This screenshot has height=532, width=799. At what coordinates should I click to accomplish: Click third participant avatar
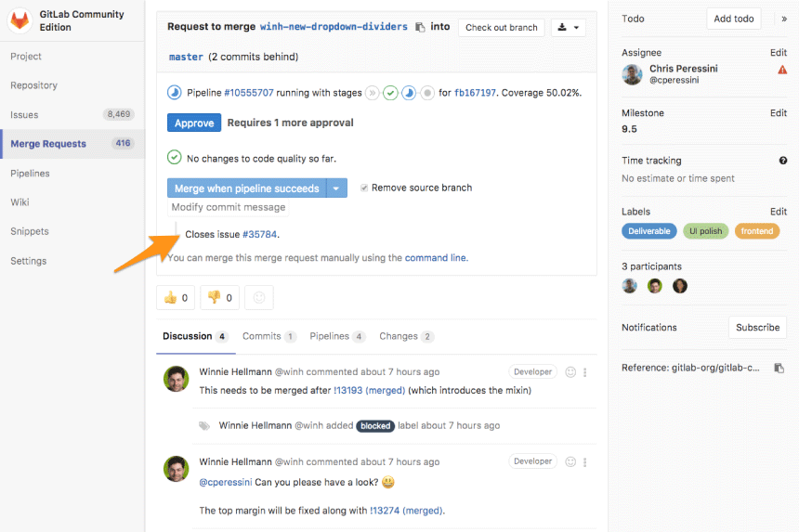[680, 286]
